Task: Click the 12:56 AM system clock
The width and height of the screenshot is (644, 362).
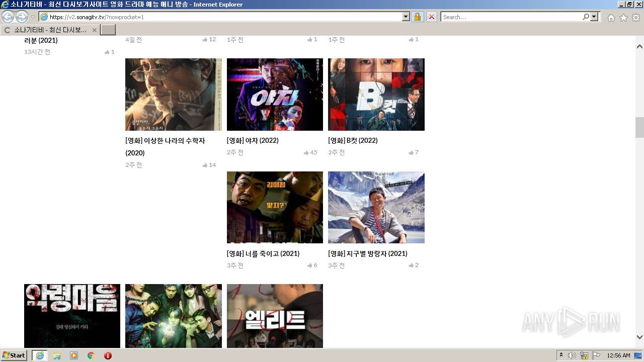Action: [618, 355]
